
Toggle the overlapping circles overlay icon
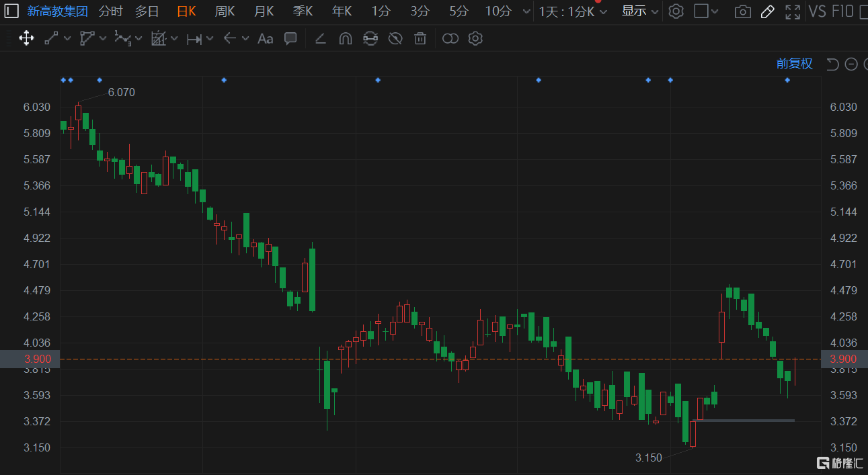(450, 39)
